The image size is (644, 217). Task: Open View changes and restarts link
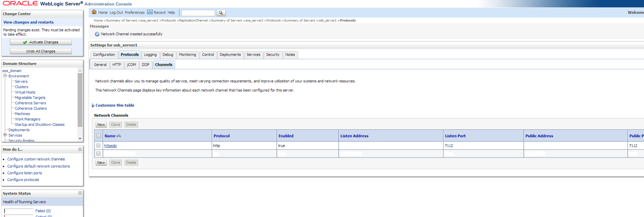(x=28, y=22)
